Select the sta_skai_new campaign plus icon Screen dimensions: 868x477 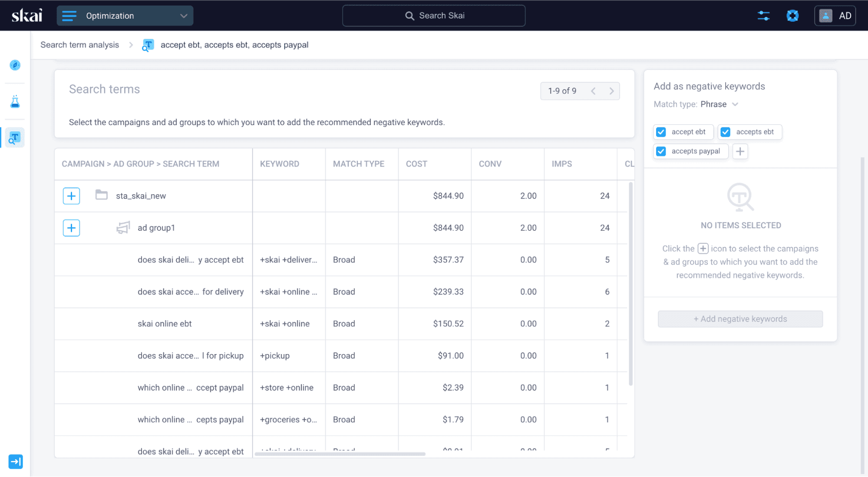(71, 196)
